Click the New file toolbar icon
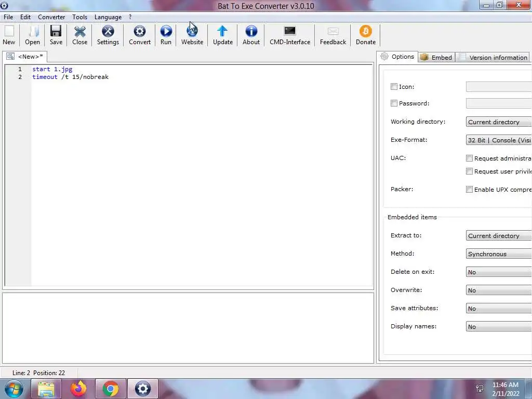 (9, 31)
